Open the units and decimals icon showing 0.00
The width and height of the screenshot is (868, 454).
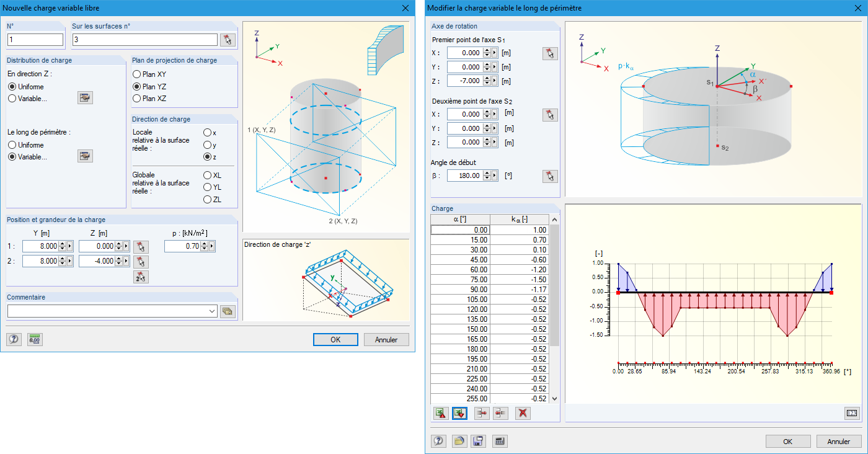pos(35,339)
